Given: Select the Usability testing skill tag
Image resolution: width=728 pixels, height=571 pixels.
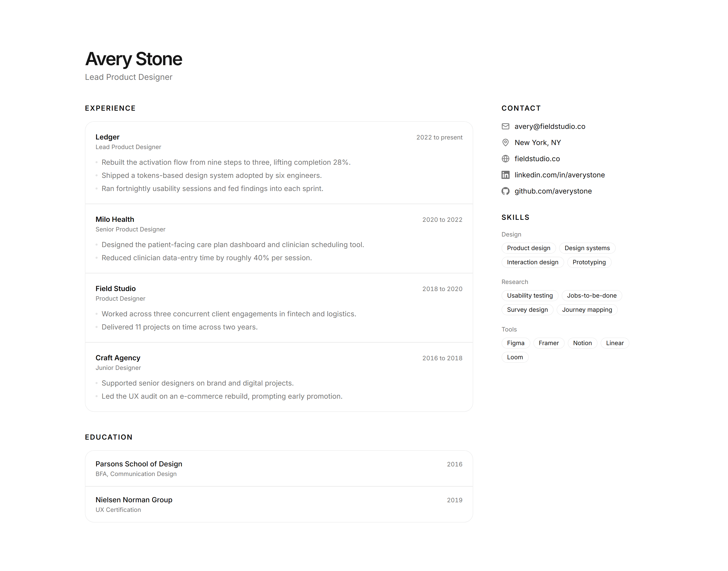Looking at the screenshot, I should pyautogui.click(x=530, y=296).
